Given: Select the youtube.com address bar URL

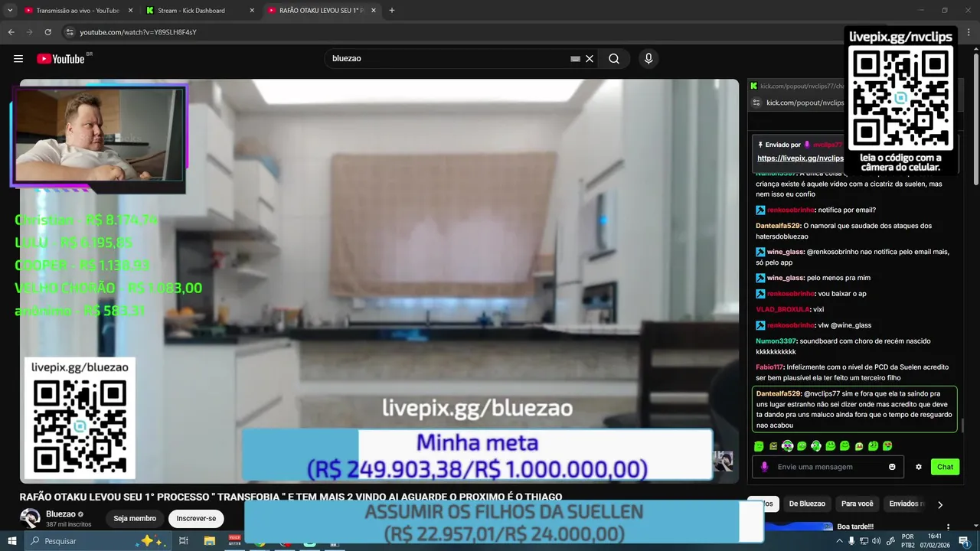Looking at the screenshot, I should [x=138, y=32].
